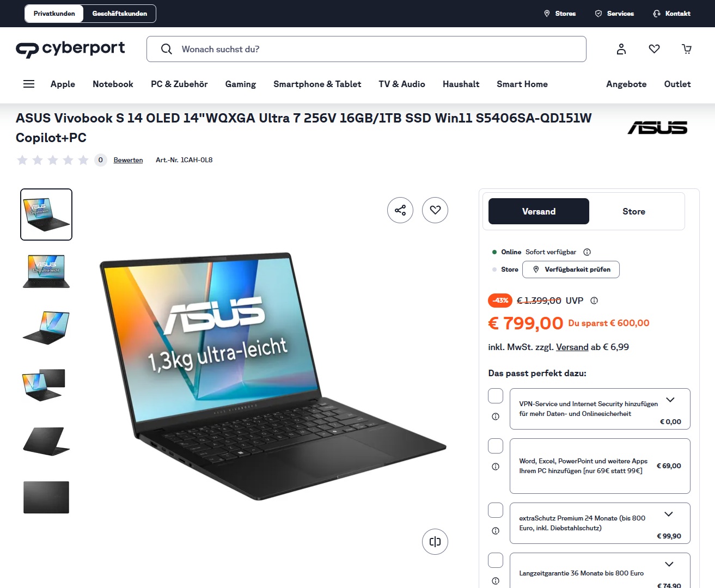The height and width of the screenshot is (588, 715).
Task: Click the share product icon
Action: pos(400,210)
